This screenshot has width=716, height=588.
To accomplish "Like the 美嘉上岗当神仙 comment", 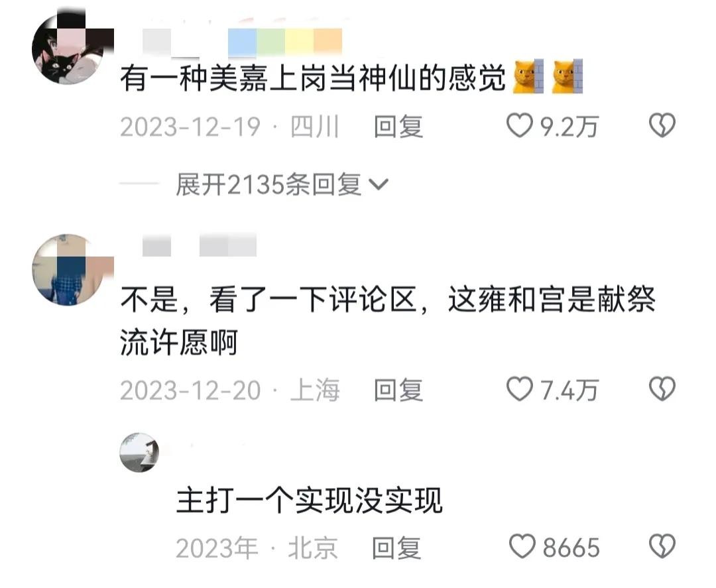I will [520, 125].
